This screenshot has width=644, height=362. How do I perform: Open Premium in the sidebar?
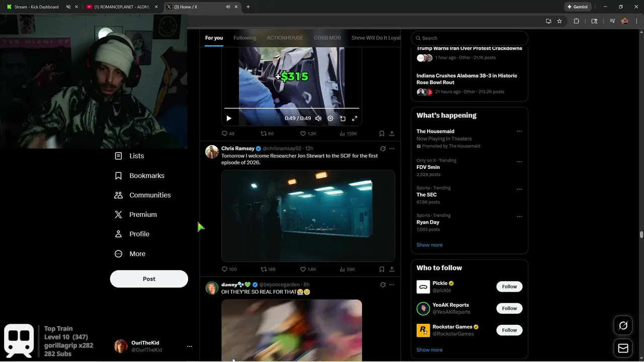136,215
